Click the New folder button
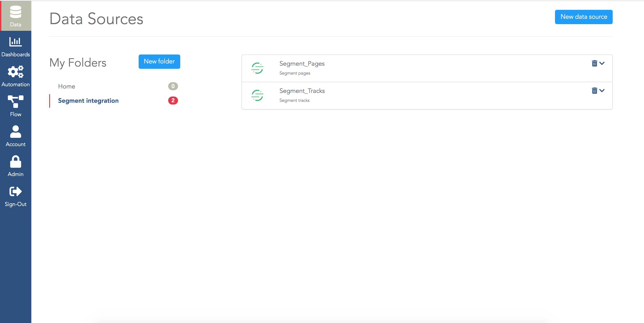 [159, 61]
